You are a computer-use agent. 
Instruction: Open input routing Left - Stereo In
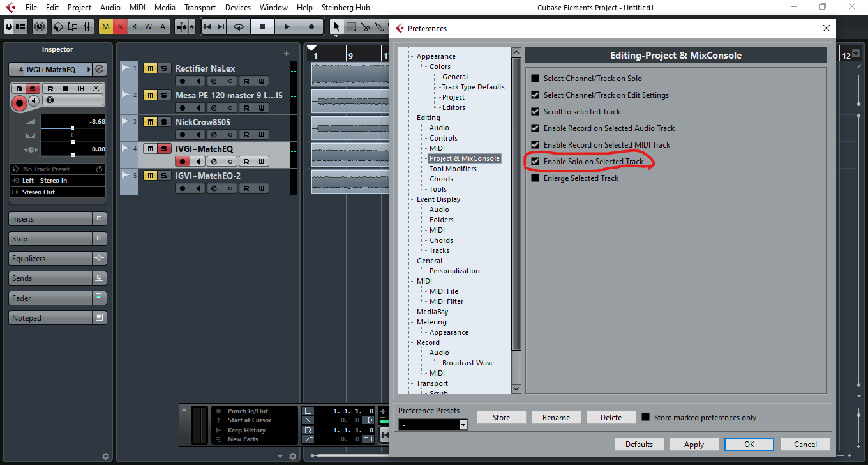coord(57,181)
